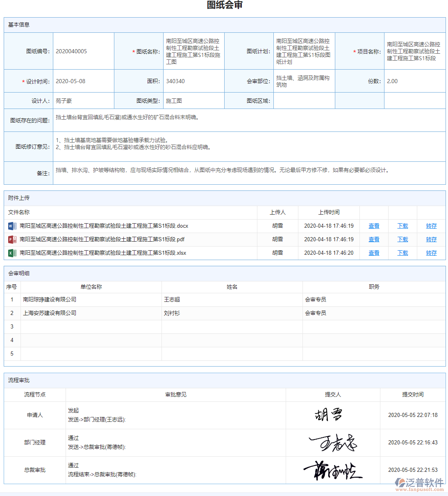Select company name 南阳琮琤建设有限公司

(50, 299)
